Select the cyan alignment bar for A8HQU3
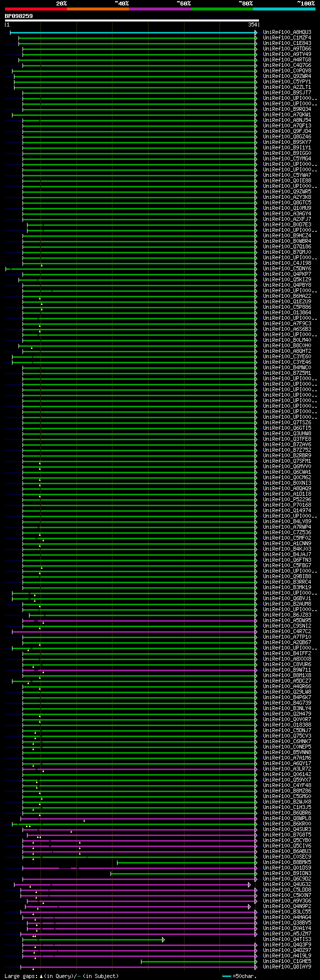 [133, 32]
